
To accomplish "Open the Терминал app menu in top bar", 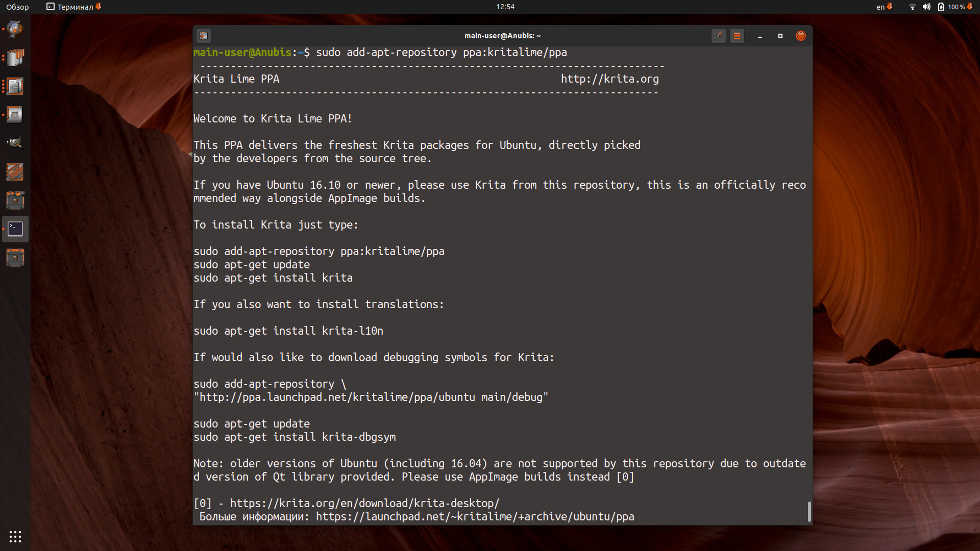I will (74, 7).
